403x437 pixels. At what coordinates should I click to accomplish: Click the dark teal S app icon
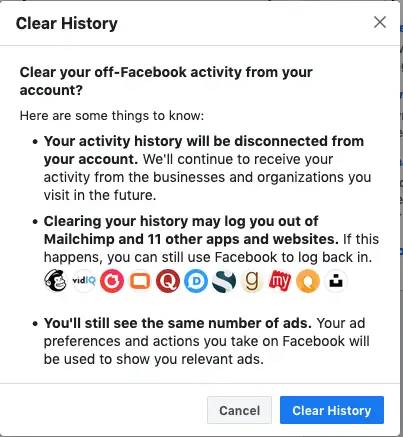tap(224, 281)
